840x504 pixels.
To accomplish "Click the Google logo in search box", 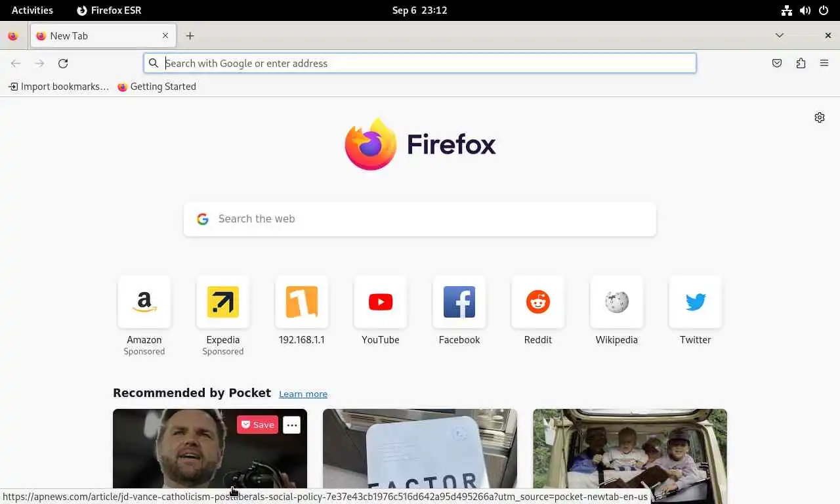I will [203, 219].
